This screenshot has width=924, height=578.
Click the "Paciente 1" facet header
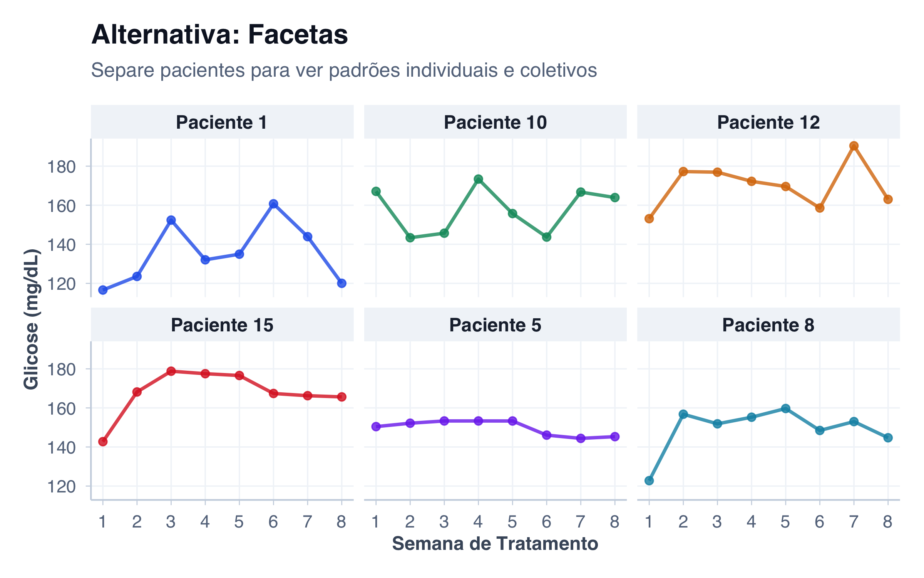point(222,123)
